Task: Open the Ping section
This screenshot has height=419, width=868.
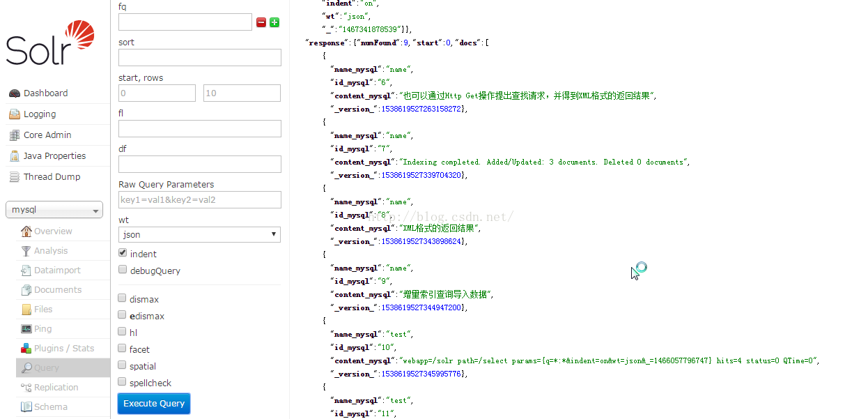Action: tap(42, 329)
